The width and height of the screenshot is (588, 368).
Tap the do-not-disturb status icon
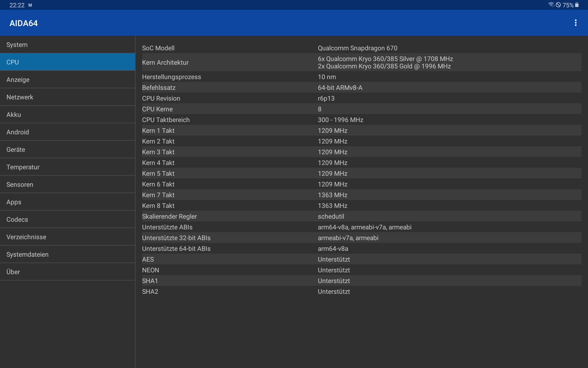click(559, 5)
